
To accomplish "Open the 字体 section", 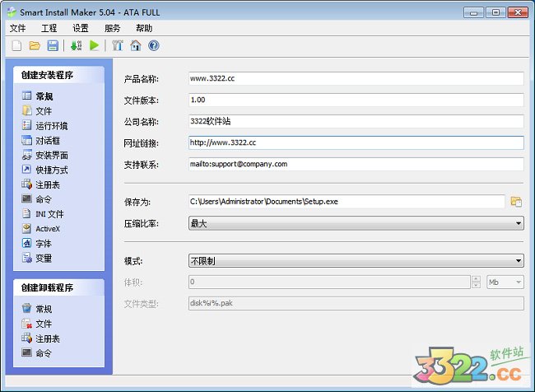I will tap(44, 243).
